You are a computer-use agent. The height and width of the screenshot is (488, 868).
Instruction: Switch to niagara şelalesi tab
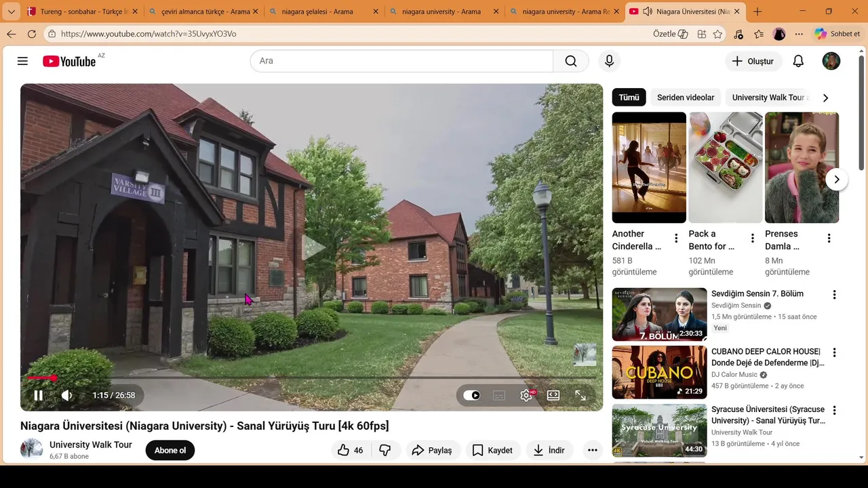[x=323, y=12]
